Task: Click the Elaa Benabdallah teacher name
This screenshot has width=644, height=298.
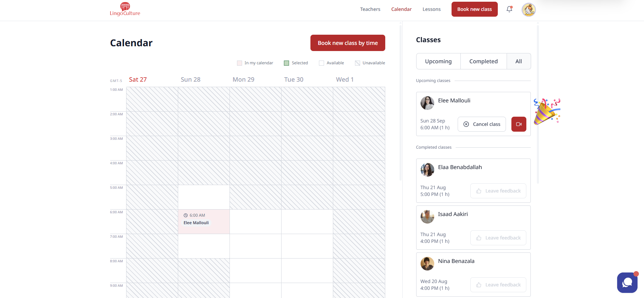Action: 460,167
